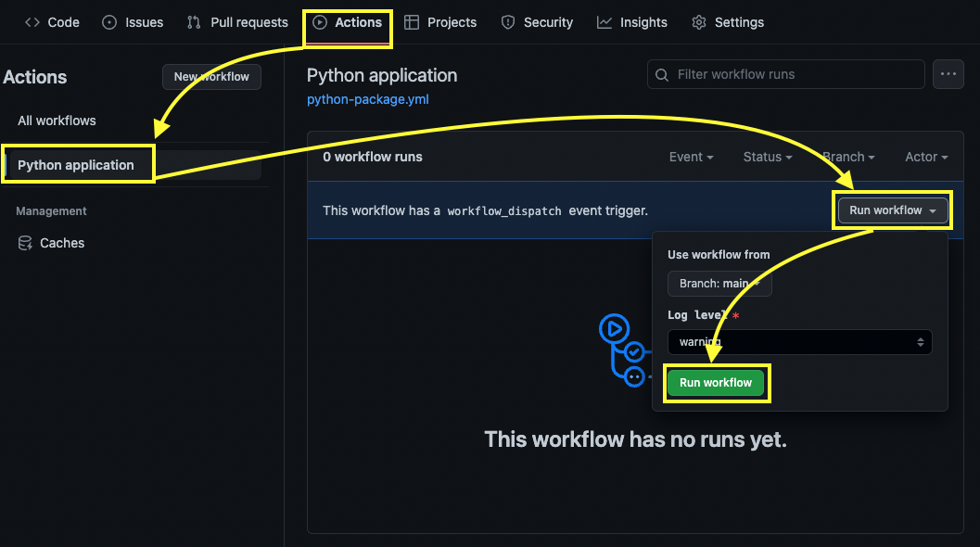980x547 pixels.
Task: Open the three-dots options menu
Action: pyautogui.click(x=948, y=74)
